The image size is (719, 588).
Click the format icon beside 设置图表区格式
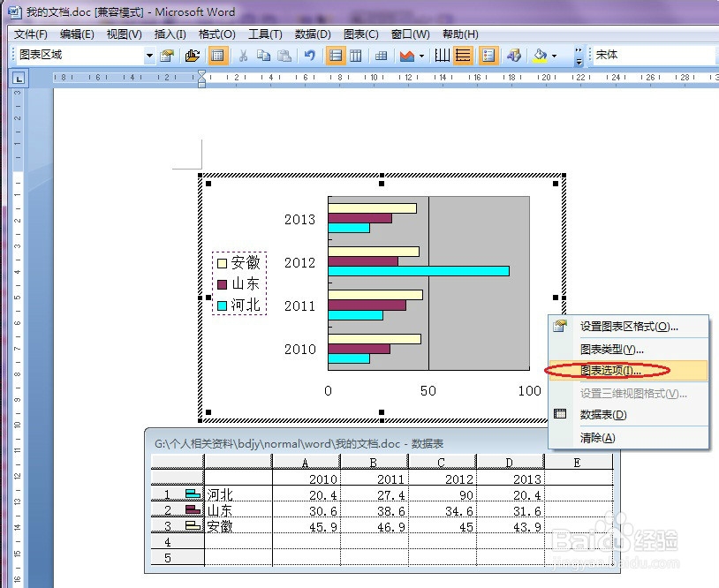tap(560, 326)
